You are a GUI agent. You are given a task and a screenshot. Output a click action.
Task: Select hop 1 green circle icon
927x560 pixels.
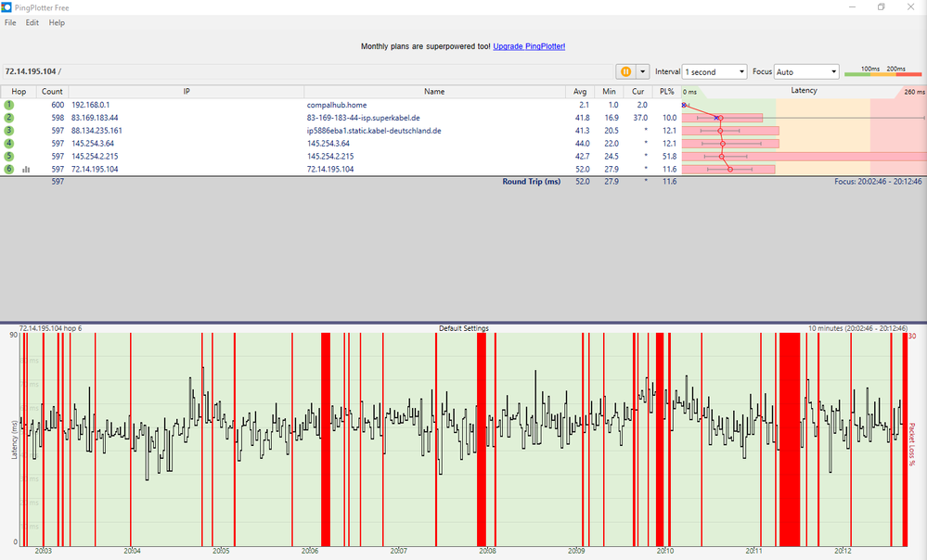tap(9, 106)
